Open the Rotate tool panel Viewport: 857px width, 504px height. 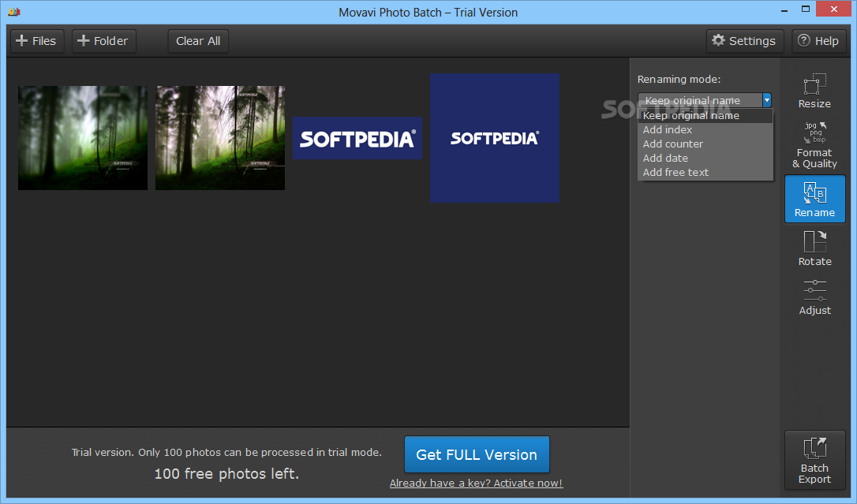point(814,248)
